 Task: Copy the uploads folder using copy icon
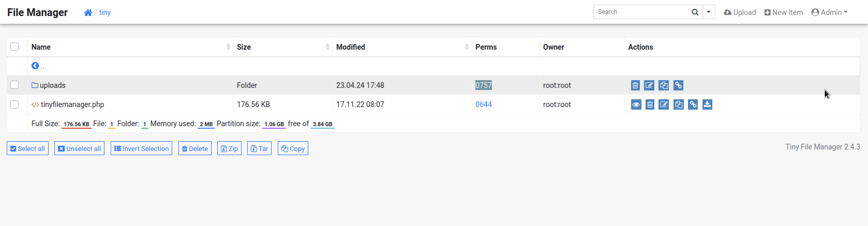pyautogui.click(x=663, y=85)
